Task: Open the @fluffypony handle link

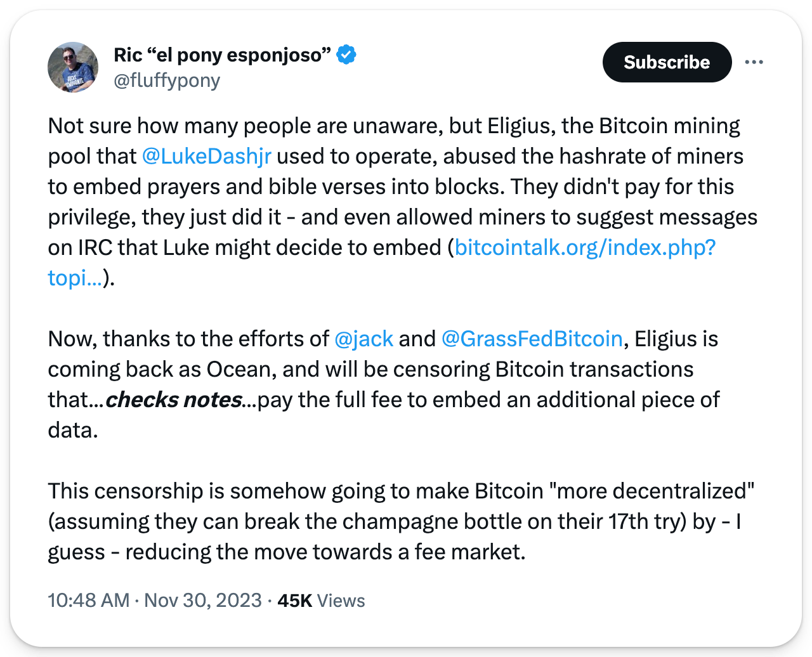Action: point(167,81)
